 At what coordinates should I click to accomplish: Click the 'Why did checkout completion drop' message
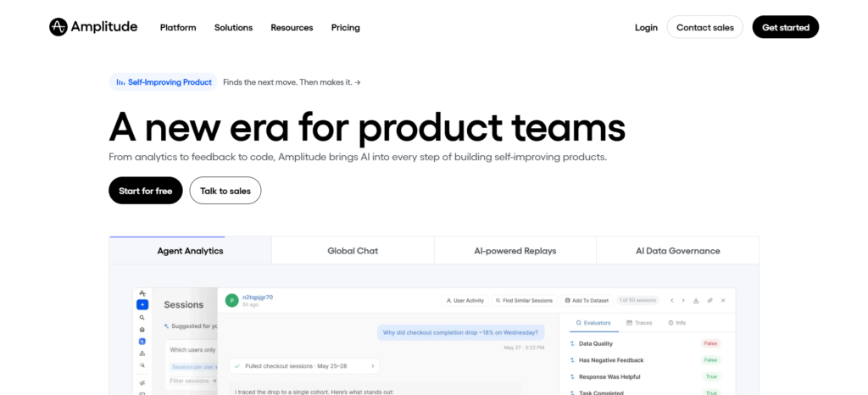[x=460, y=332]
